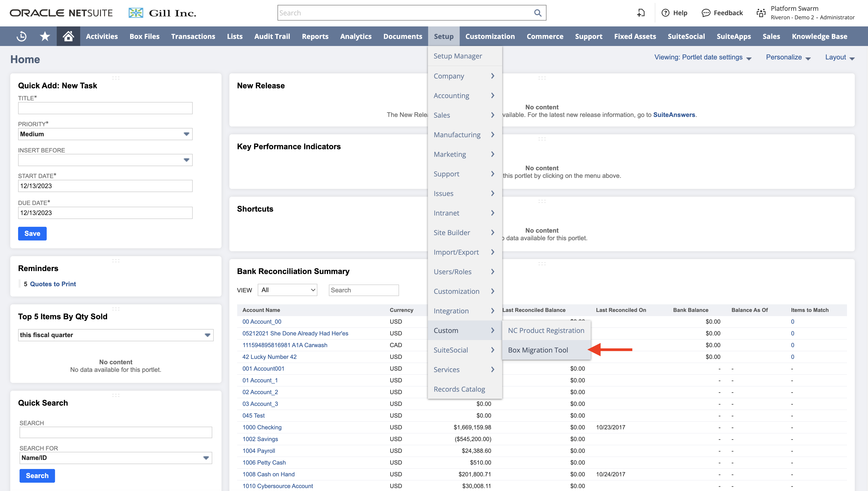Open the Fixed Assets navigation tab

[635, 36]
